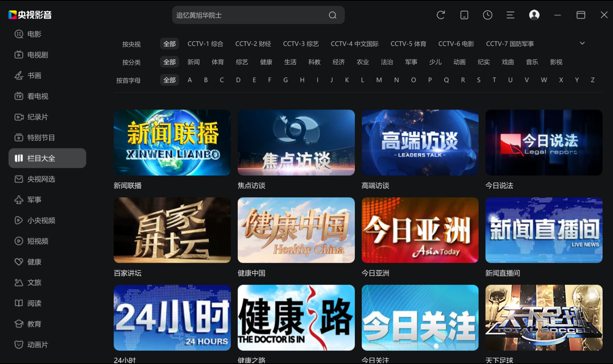Click the search magnifier icon
613x364 pixels.
pos(332,15)
